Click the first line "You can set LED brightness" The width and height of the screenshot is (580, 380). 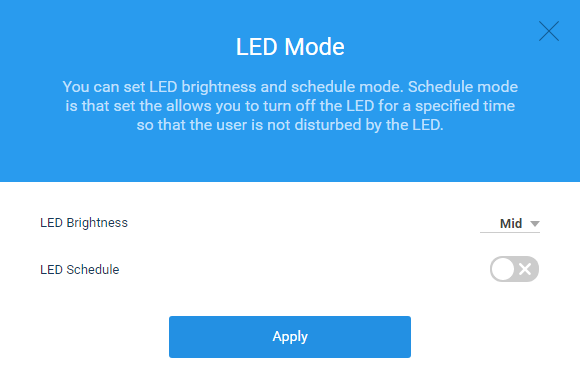point(290,87)
